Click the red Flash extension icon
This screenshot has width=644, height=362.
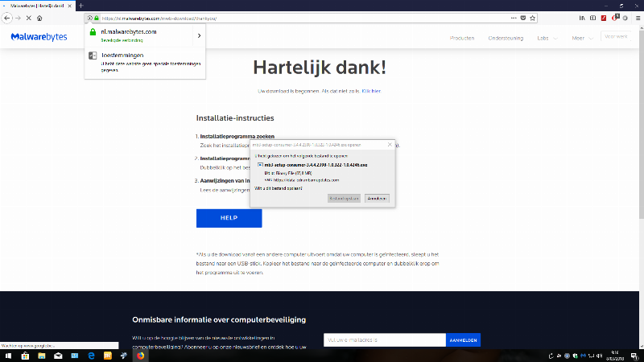pyautogui.click(x=604, y=18)
